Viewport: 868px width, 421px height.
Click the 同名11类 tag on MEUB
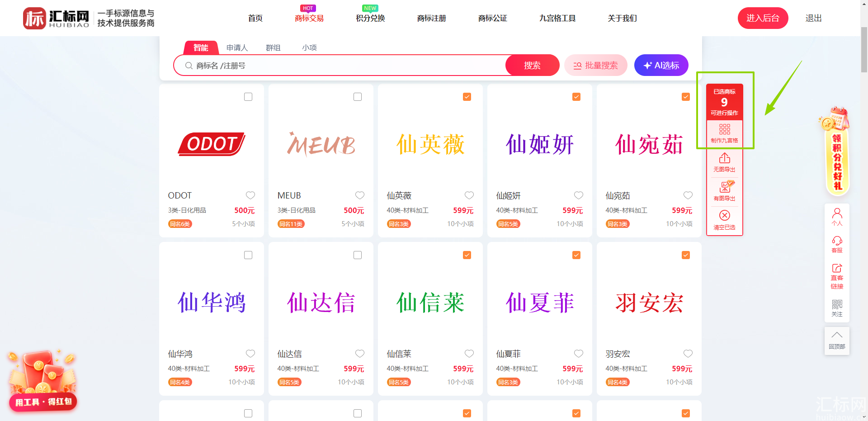coord(291,224)
